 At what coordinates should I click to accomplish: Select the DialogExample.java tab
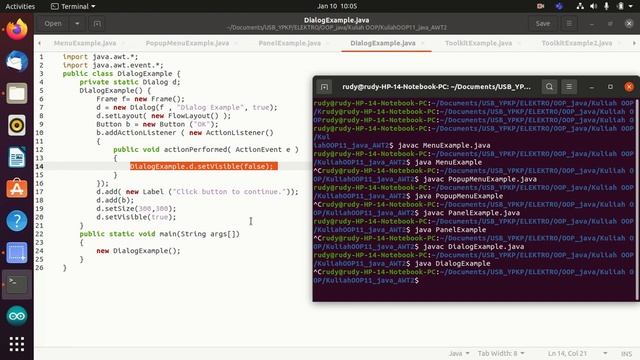click(x=383, y=43)
